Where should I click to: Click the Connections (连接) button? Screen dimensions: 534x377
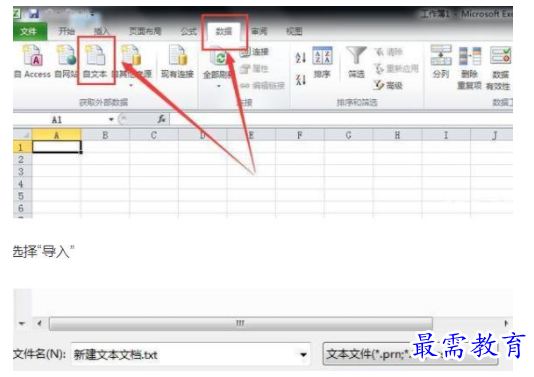coord(255,52)
